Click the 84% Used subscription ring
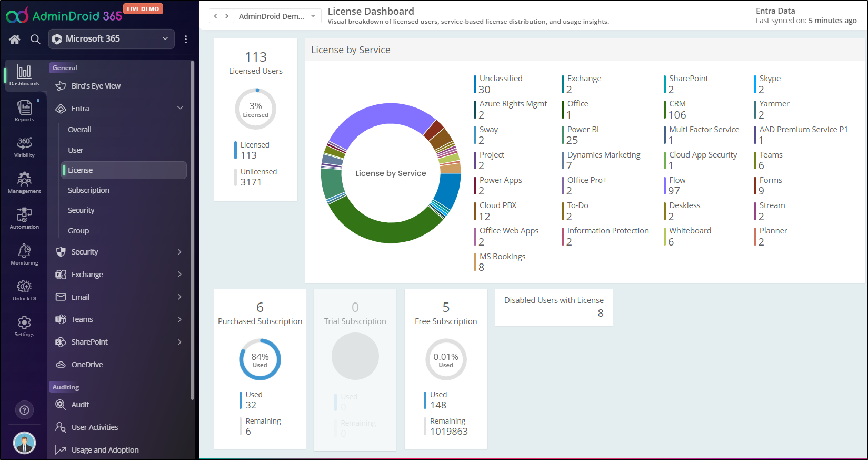Viewport: 868px width, 460px height. pyautogui.click(x=260, y=359)
